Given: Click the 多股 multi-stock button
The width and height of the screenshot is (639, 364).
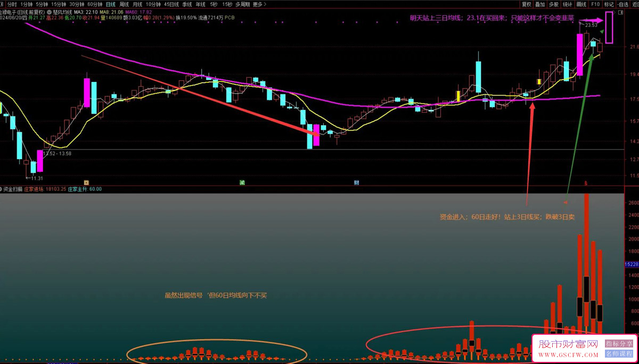Looking at the screenshot, I should click(x=554, y=4).
